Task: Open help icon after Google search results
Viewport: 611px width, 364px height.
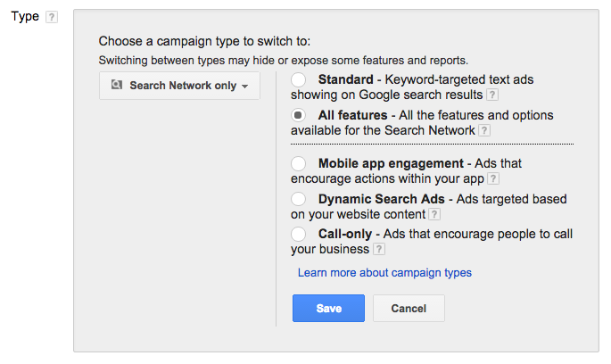Action: 492,95
